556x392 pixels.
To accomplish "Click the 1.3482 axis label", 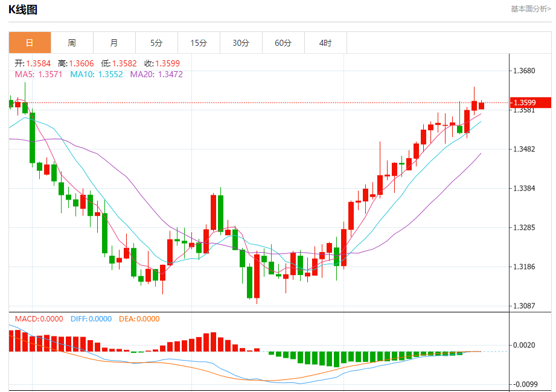I will click(x=524, y=149).
